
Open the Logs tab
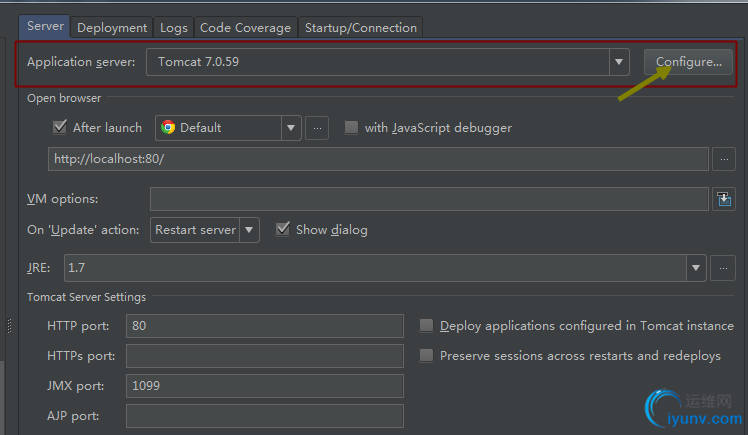tap(174, 28)
